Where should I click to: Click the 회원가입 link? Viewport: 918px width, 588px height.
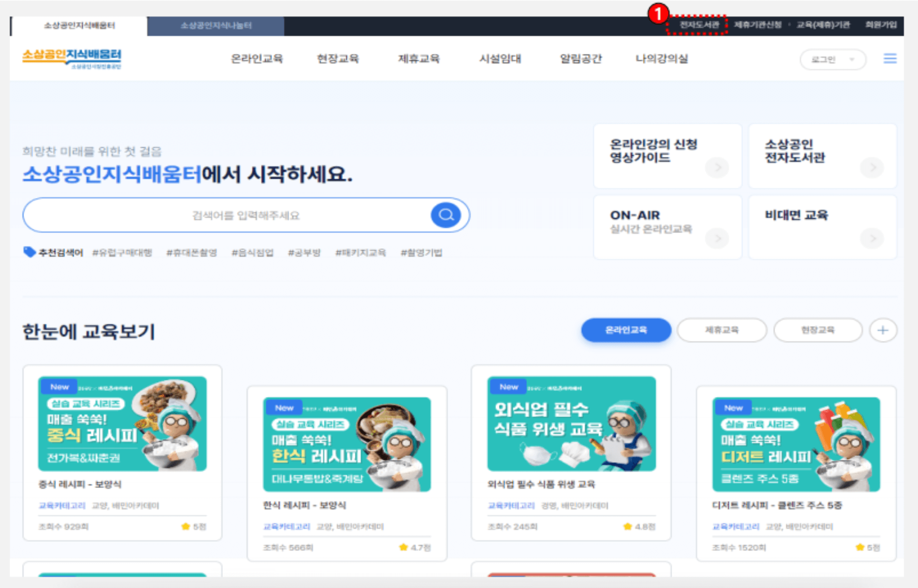(x=881, y=25)
